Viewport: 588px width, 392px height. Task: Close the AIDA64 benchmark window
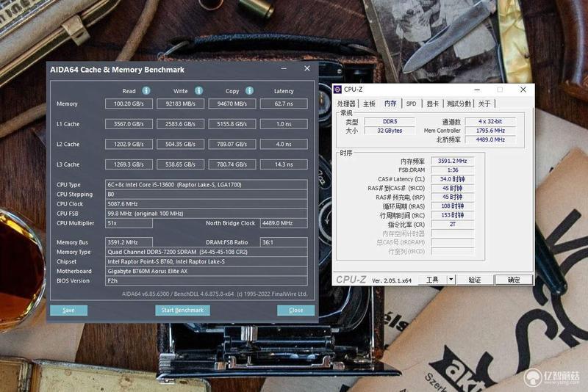pyautogui.click(x=307, y=68)
